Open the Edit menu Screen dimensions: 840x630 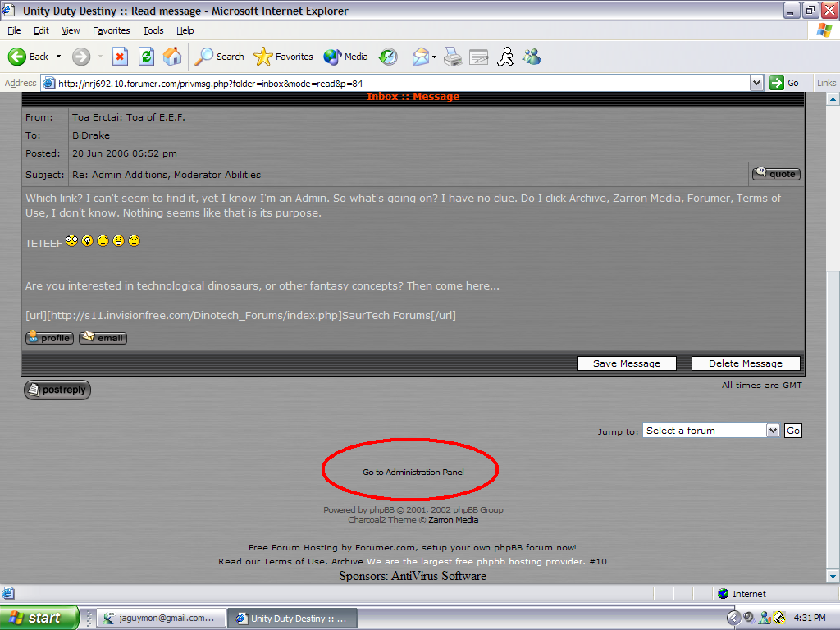coord(41,30)
